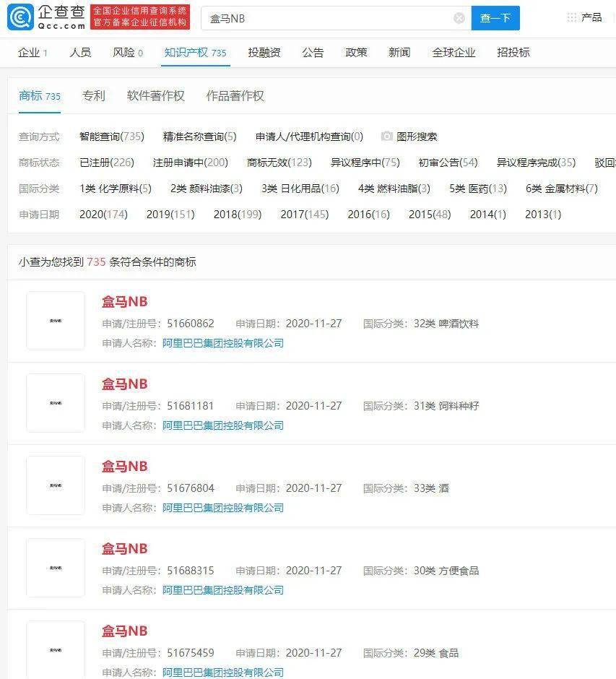
Task: Click the red 全国企业信用查询系统 banner
Action: click(140, 17)
